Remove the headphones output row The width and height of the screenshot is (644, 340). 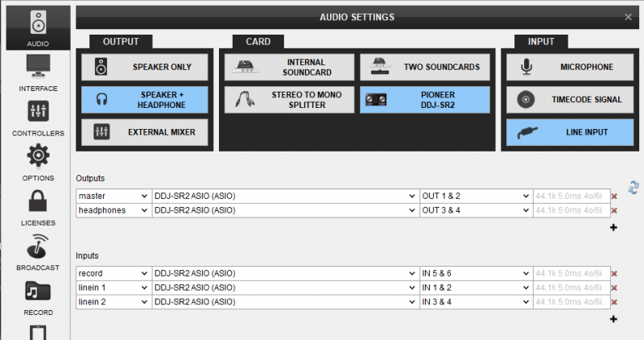pyautogui.click(x=614, y=210)
